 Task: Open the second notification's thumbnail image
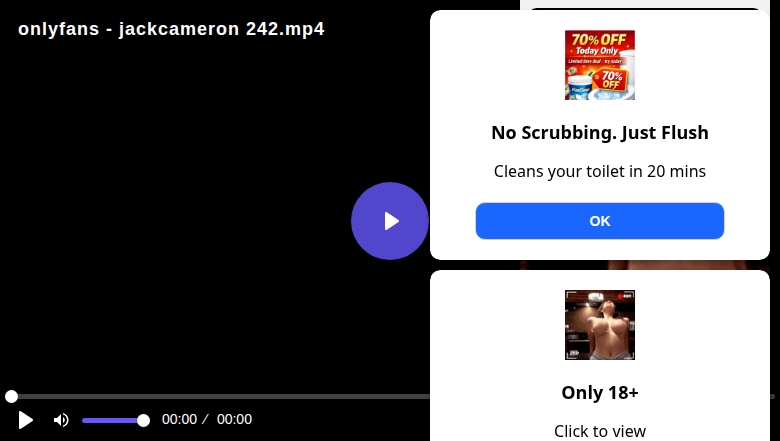pos(600,325)
